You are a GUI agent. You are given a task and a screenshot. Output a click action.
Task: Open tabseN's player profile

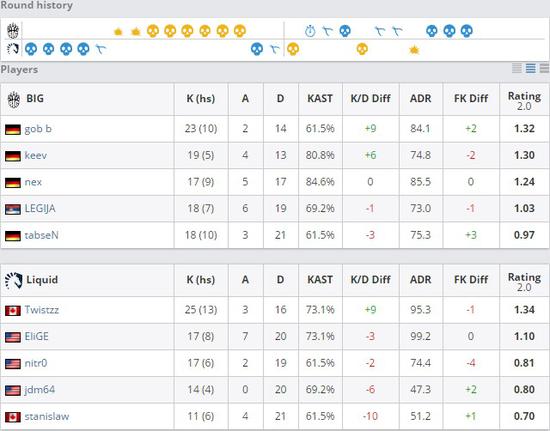[x=41, y=235]
